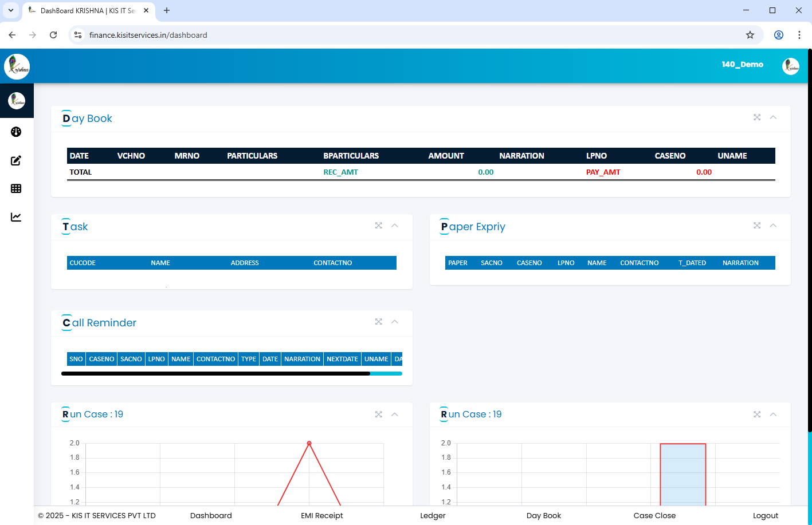Click the ADDRESS column header in Task
812x525 pixels.
coord(245,263)
